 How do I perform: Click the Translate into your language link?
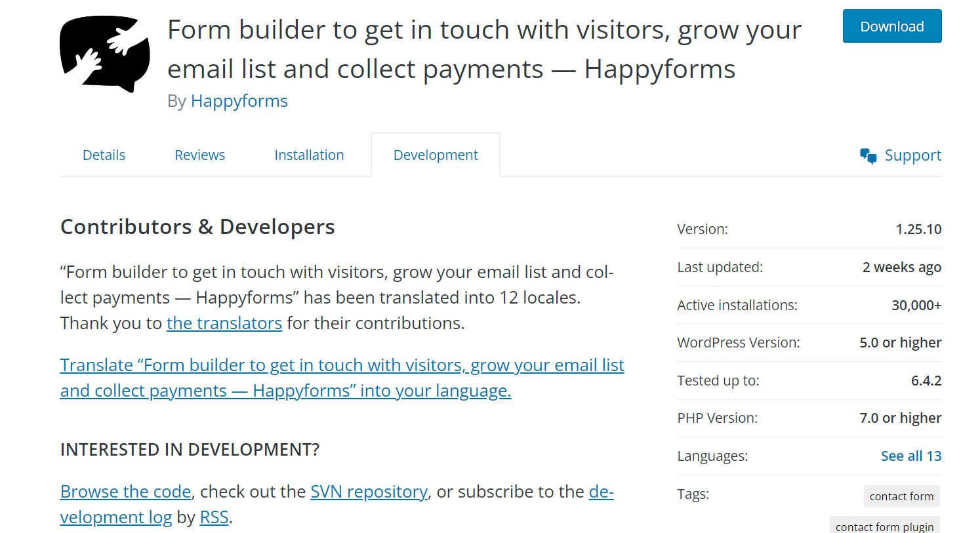(342, 378)
